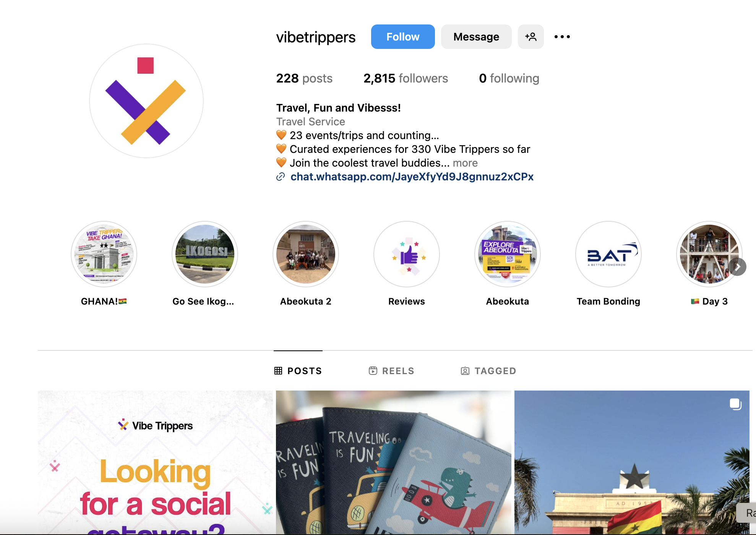Switch to the Reels tab

tap(391, 371)
